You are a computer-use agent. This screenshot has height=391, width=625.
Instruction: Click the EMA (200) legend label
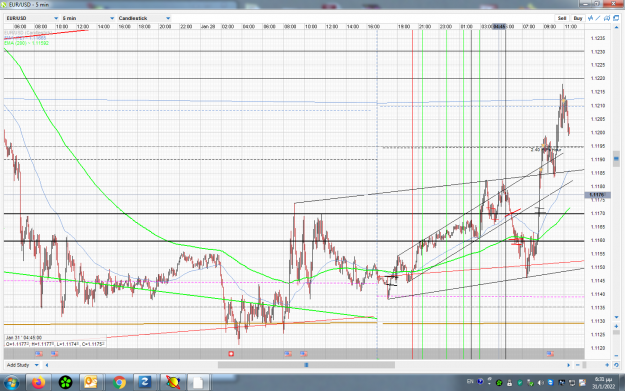[26, 43]
